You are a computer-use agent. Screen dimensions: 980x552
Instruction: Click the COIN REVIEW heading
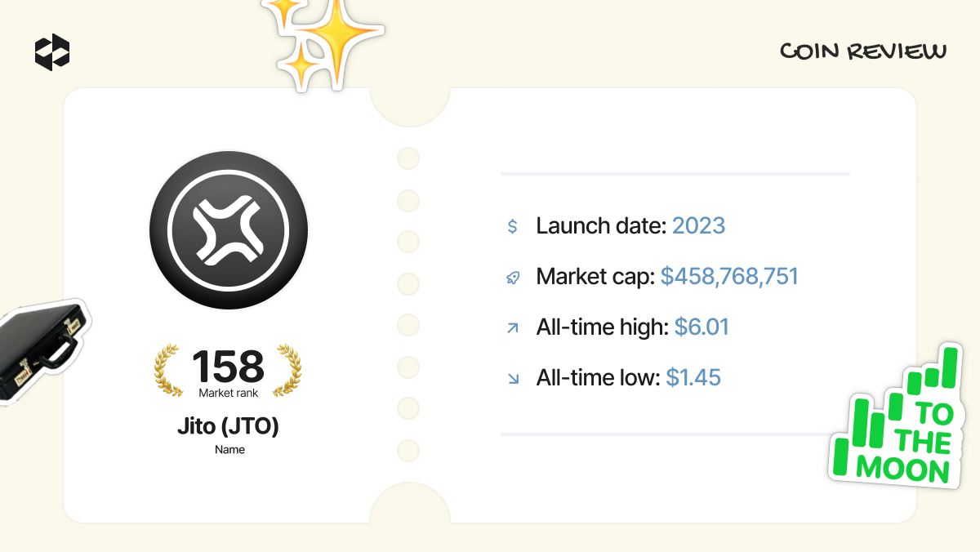coord(862,51)
